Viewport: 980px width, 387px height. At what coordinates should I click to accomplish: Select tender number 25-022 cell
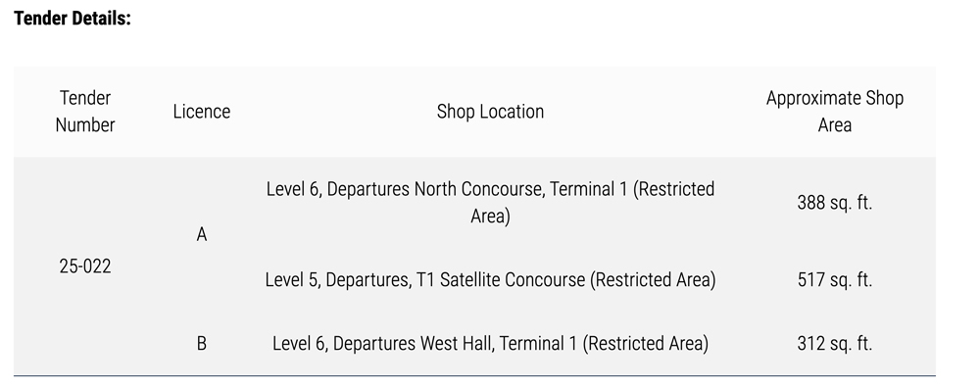click(x=85, y=266)
